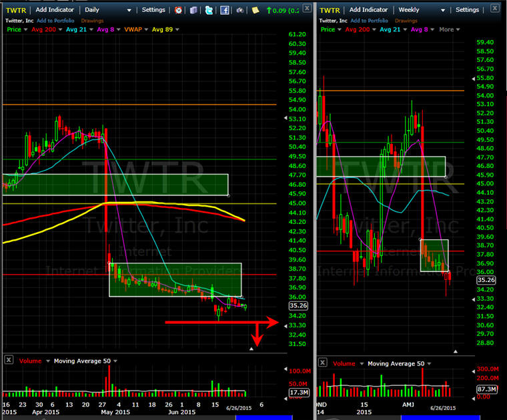The image size is (507, 420).
Task: Open the Drawings link on the weekly chart
Action: [x=406, y=21]
